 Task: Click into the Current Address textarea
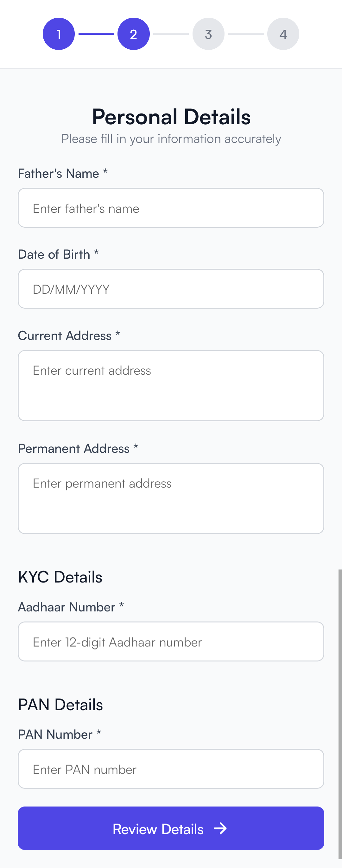pyautogui.click(x=171, y=385)
